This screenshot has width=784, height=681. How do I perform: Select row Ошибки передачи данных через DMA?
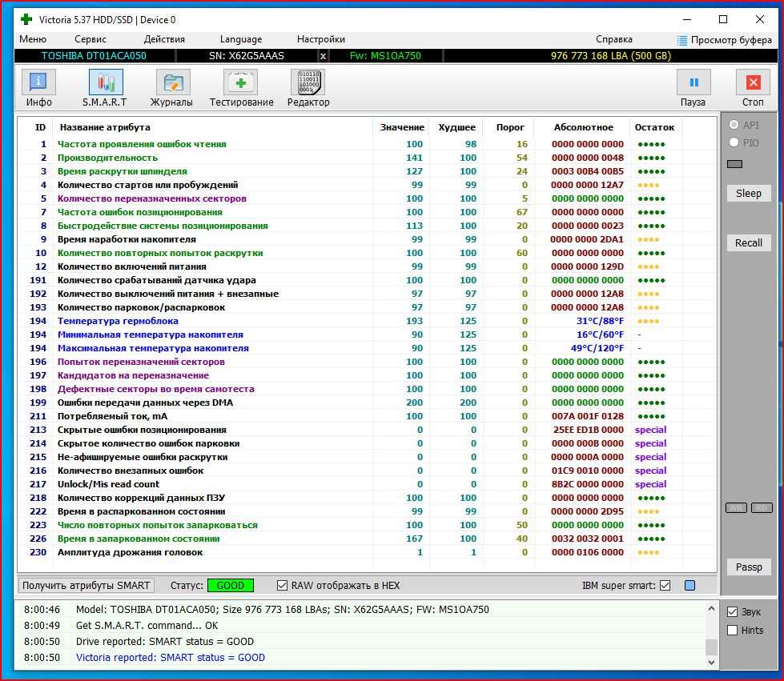(368, 403)
